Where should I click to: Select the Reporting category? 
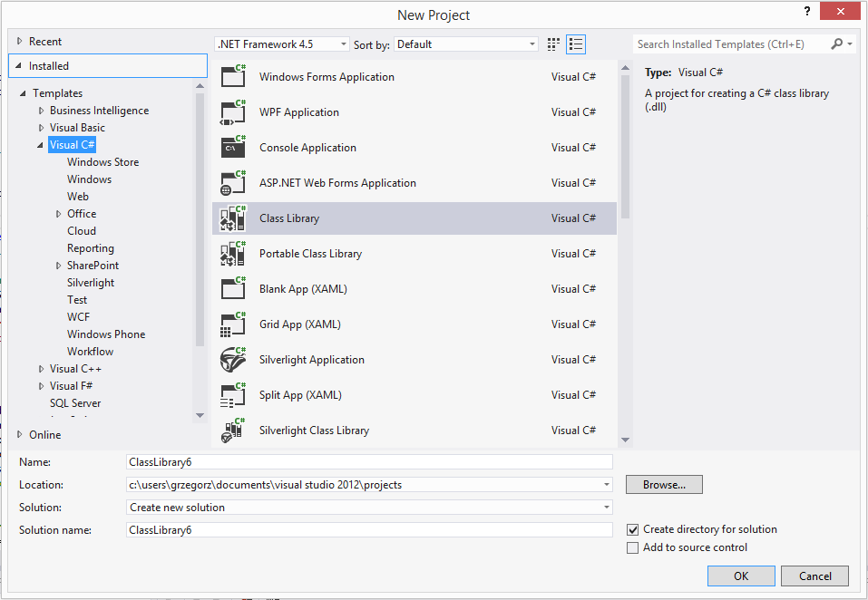(91, 248)
